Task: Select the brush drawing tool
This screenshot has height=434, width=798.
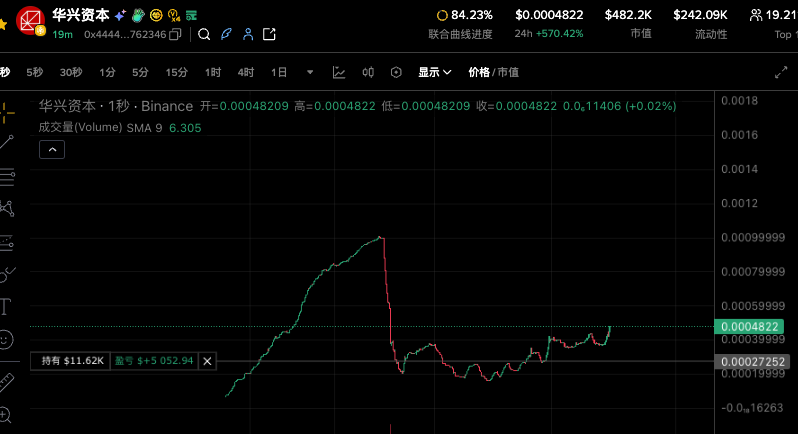Action: click(x=7, y=275)
